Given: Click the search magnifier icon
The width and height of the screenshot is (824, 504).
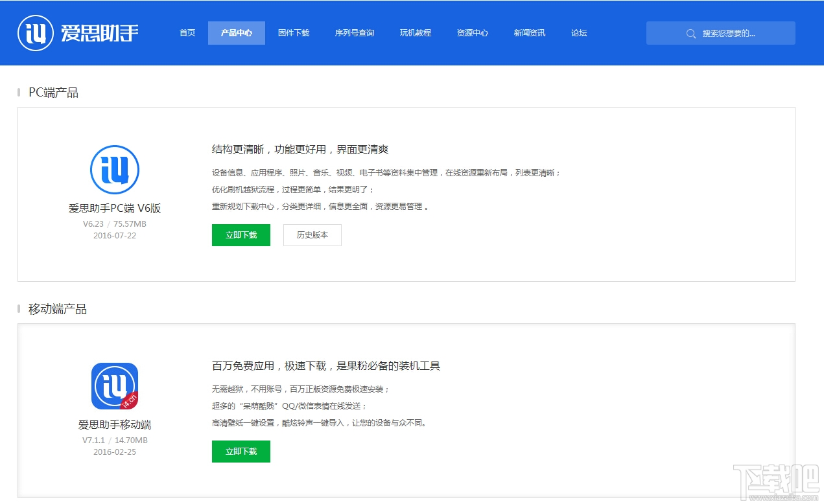Looking at the screenshot, I should pyautogui.click(x=690, y=33).
